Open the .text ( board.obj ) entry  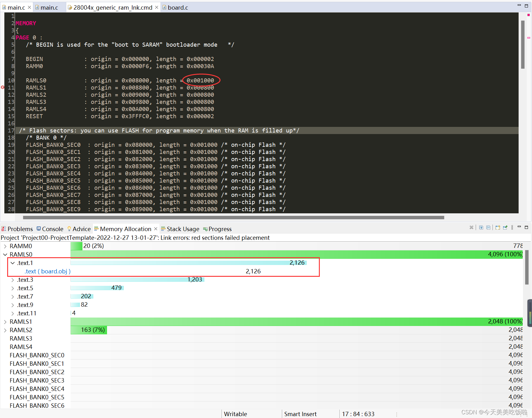pos(47,271)
